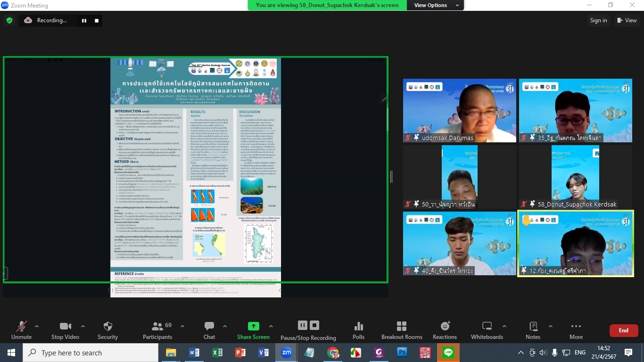
Task: Click the Sign in link
Action: 598,20
